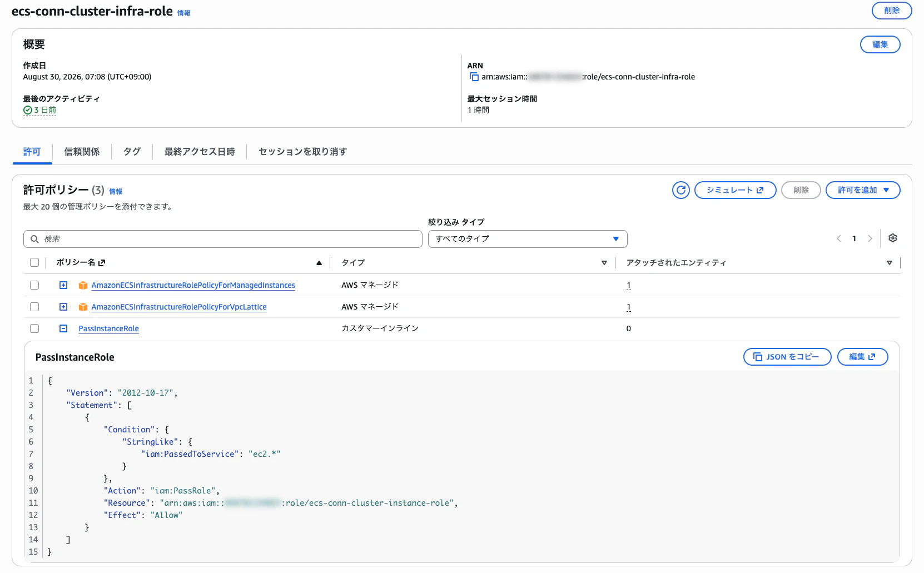Click the "ec2.*" value in JSON

265,454
